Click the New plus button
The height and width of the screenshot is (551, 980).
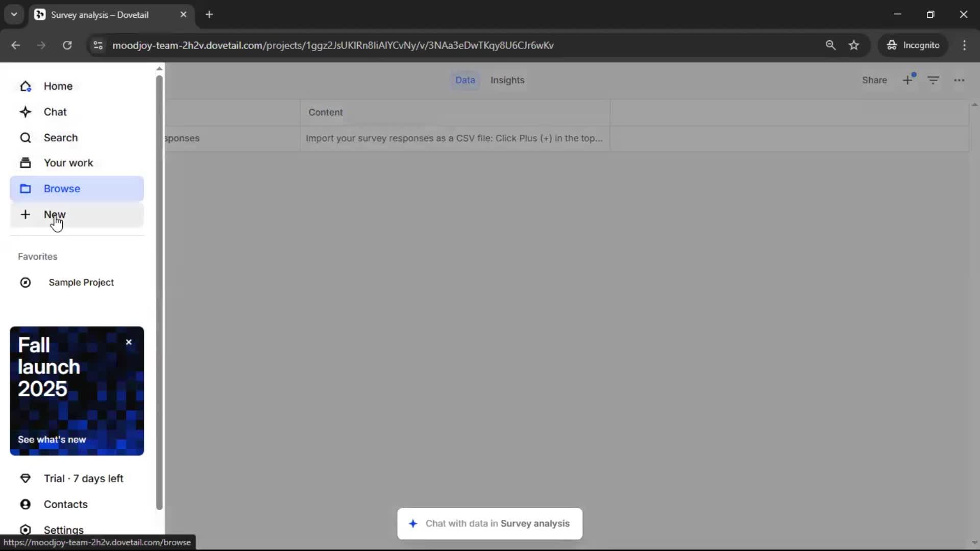[x=55, y=214]
